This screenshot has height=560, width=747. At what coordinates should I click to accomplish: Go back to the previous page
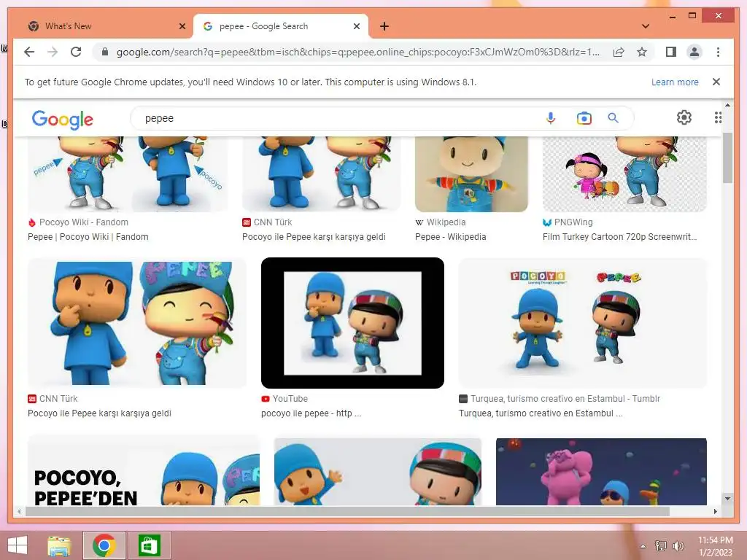29,52
